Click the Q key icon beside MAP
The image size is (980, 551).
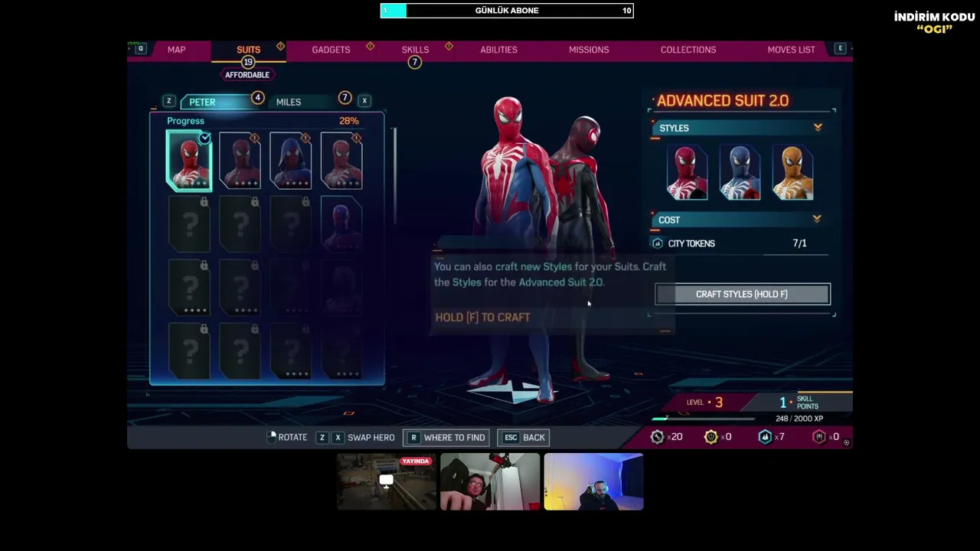[140, 49]
